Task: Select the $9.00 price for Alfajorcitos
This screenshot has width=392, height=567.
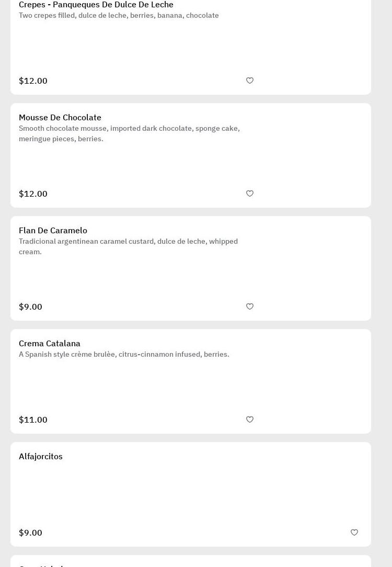Action: click(30, 532)
